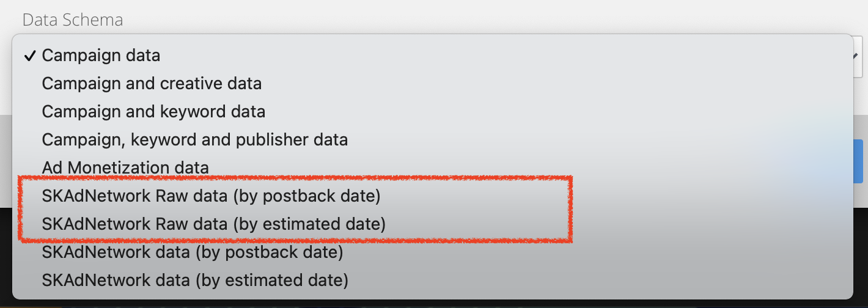868x308 pixels.
Task: Choose SKAdNetwork data (by postback date)
Action: [192, 252]
